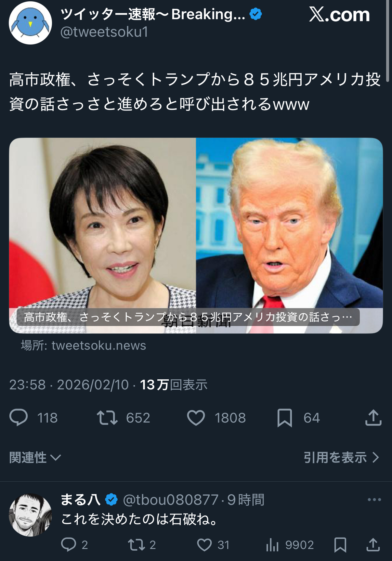Like the main tweet with 1808 likes
This screenshot has height=561, width=392.
pos(196,418)
